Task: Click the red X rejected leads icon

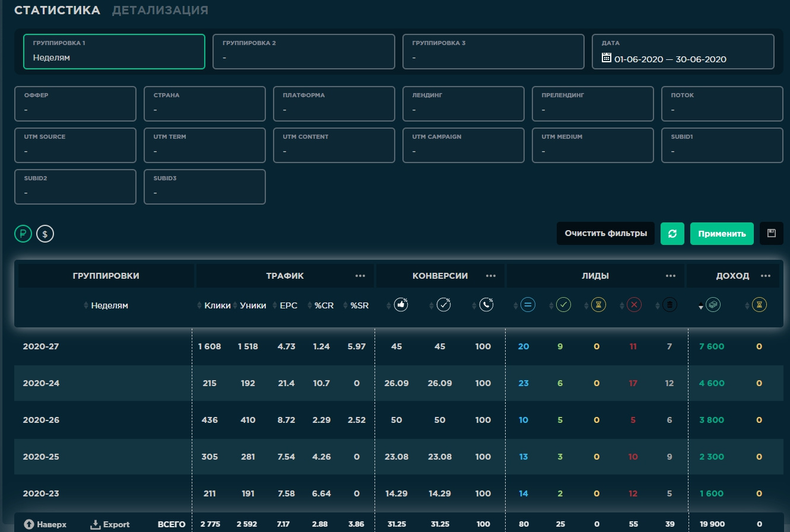Action: (x=634, y=305)
